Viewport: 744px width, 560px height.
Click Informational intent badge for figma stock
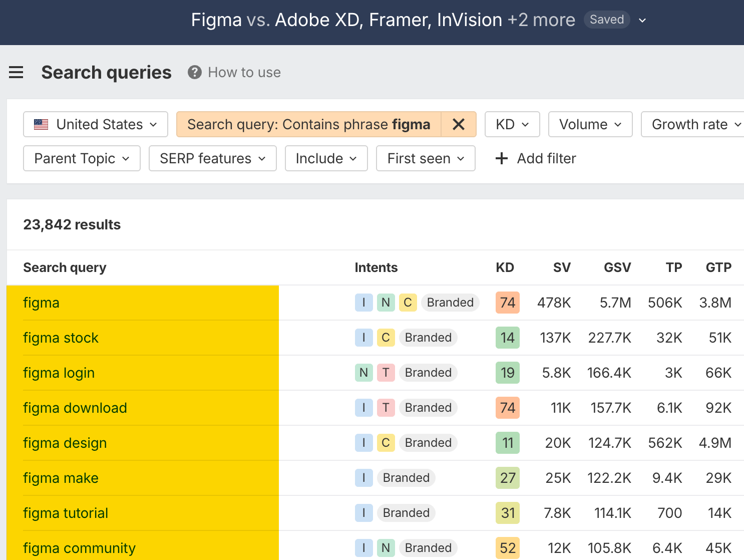[x=363, y=338]
